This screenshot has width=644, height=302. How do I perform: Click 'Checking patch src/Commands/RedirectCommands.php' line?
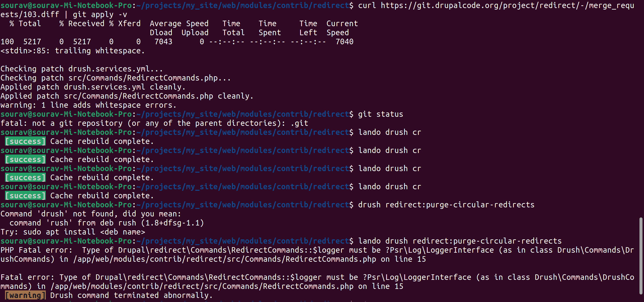[x=115, y=78]
